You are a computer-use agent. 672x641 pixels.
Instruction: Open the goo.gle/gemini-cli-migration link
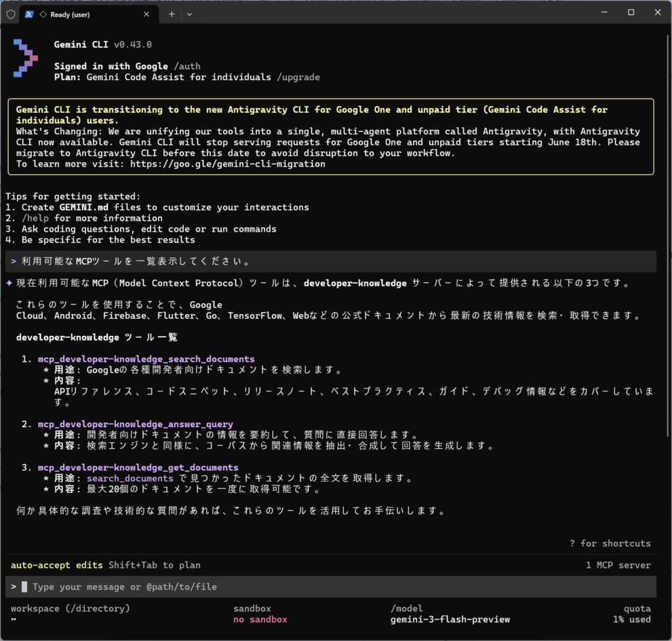pyautogui.click(x=228, y=164)
